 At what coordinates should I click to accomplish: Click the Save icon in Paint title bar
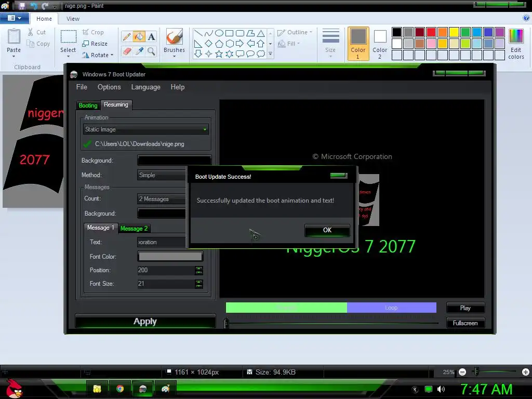(22, 6)
